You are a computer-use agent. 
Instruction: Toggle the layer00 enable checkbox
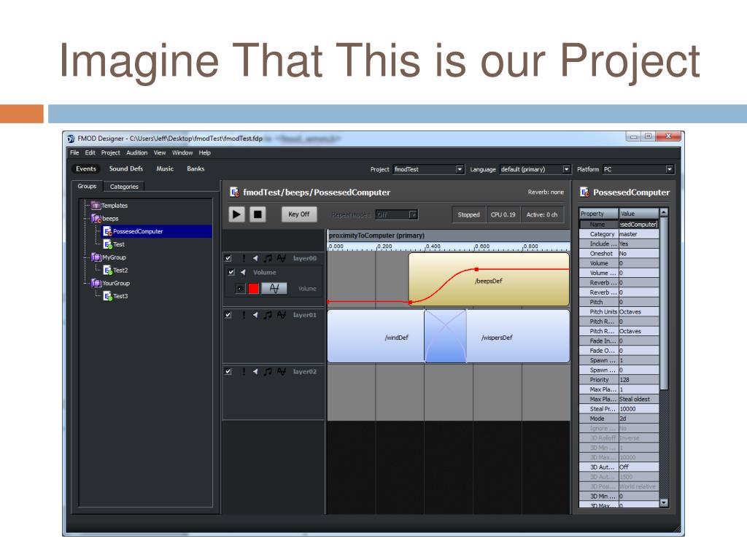point(228,258)
